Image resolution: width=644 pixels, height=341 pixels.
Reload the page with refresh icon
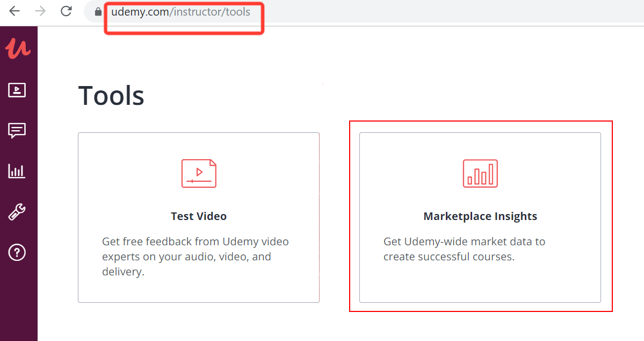[x=66, y=11]
